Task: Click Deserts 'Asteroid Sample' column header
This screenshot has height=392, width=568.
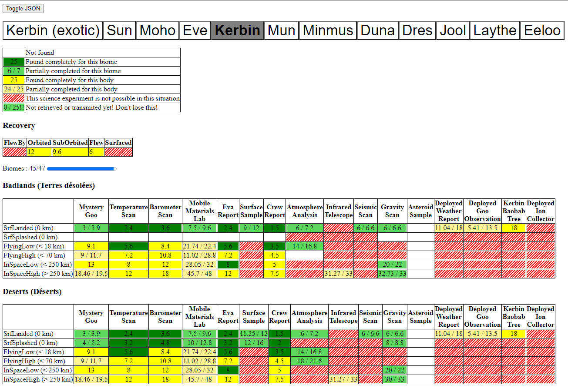Action: 421,317
